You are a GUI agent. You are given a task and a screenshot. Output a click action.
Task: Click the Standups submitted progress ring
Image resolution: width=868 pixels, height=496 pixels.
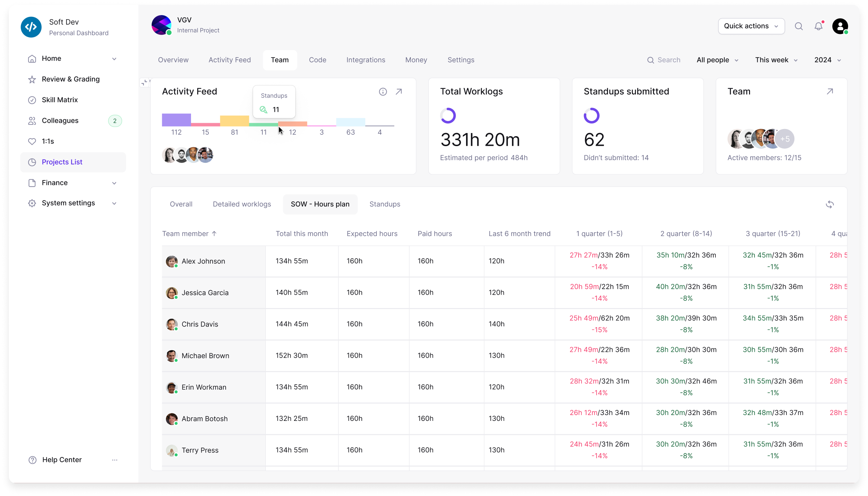592,116
